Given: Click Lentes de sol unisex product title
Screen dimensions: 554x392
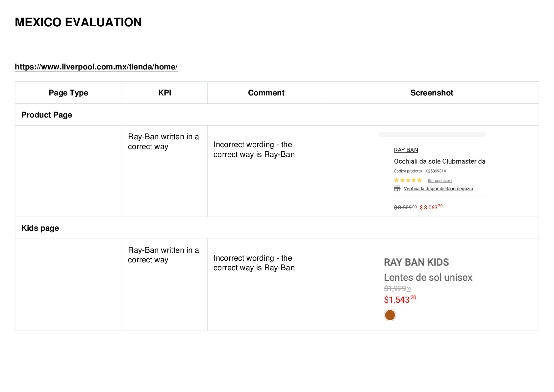Looking at the screenshot, I should [428, 277].
